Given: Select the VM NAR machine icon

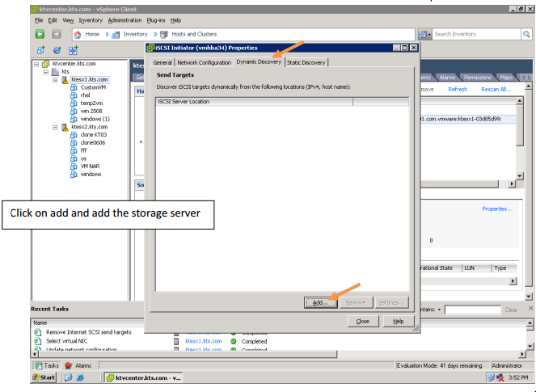Looking at the screenshot, I should point(74,166).
